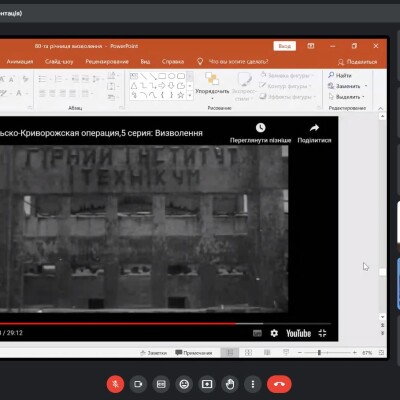Open more options three-dot menu

253,384
